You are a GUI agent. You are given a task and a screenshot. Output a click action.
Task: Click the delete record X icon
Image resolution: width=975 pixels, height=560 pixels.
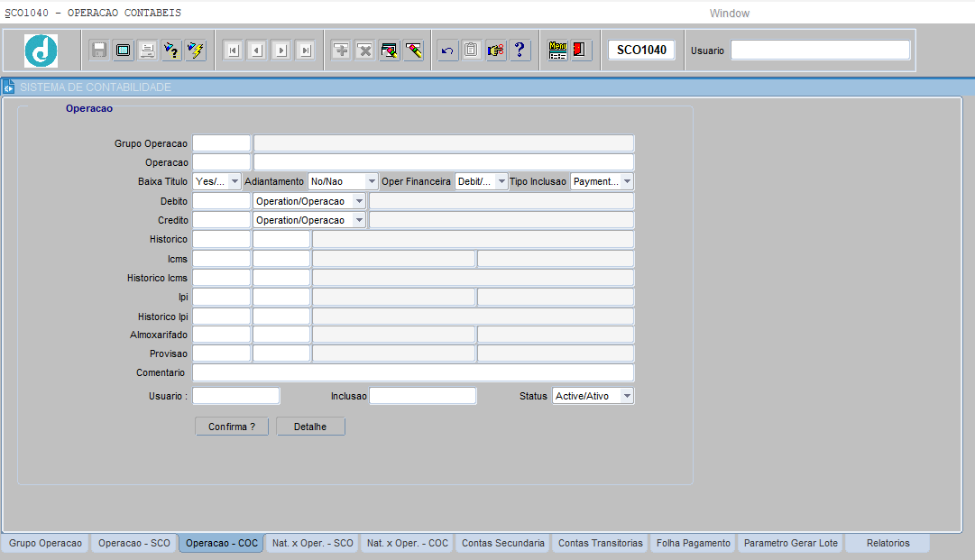click(365, 50)
